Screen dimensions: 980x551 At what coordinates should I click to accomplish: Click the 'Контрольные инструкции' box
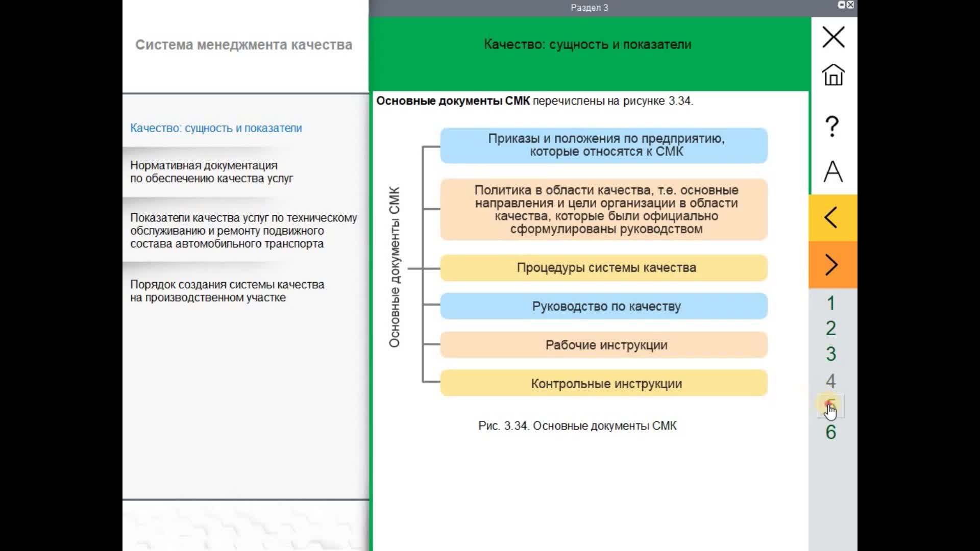coord(604,384)
